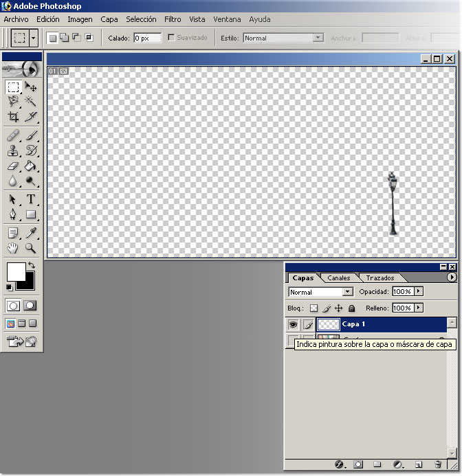Image resolution: width=462 pixels, height=476 pixels.
Task: Click the swap foreground/background colors arrow
Action: (x=31, y=265)
